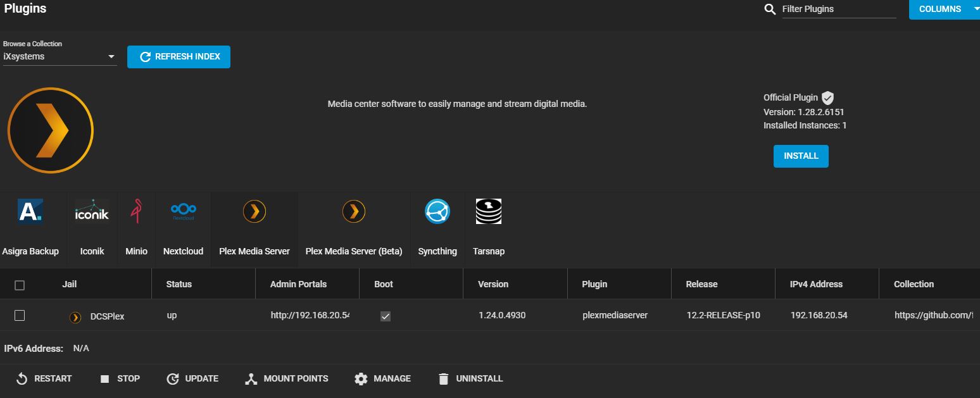Image resolution: width=980 pixels, height=398 pixels.
Task: Check the DCSPlex row checkbox
Action: [x=20, y=315]
